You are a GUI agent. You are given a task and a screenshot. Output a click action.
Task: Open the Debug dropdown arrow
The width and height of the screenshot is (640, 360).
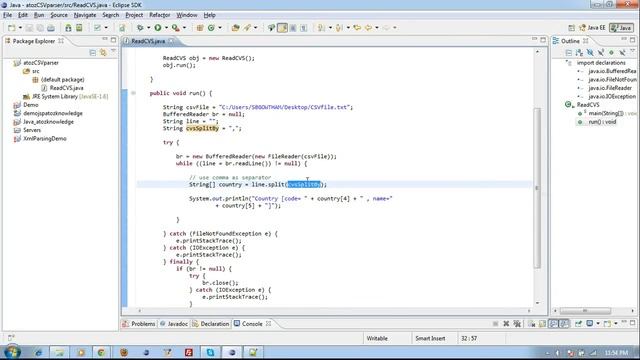[x=148, y=28]
